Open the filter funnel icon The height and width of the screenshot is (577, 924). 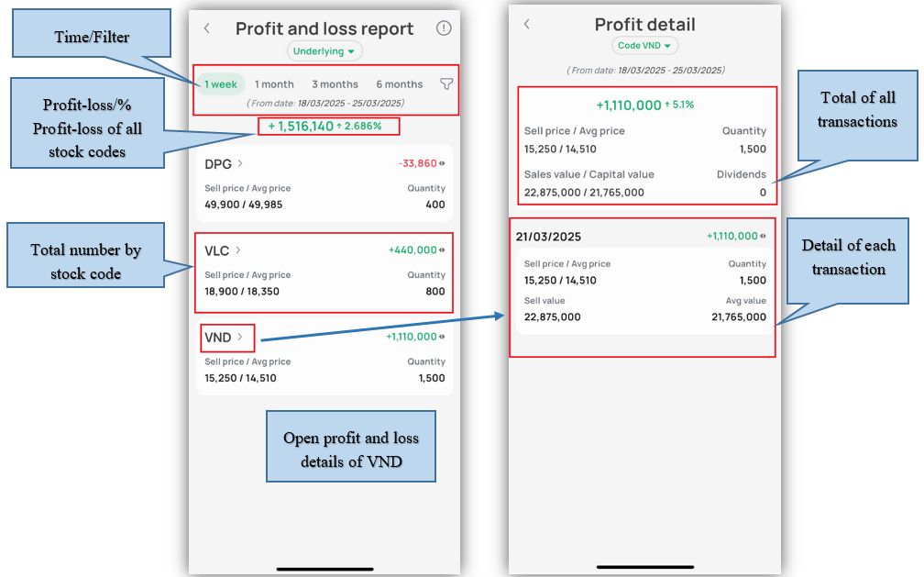pyautogui.click(x=446, y=84)
